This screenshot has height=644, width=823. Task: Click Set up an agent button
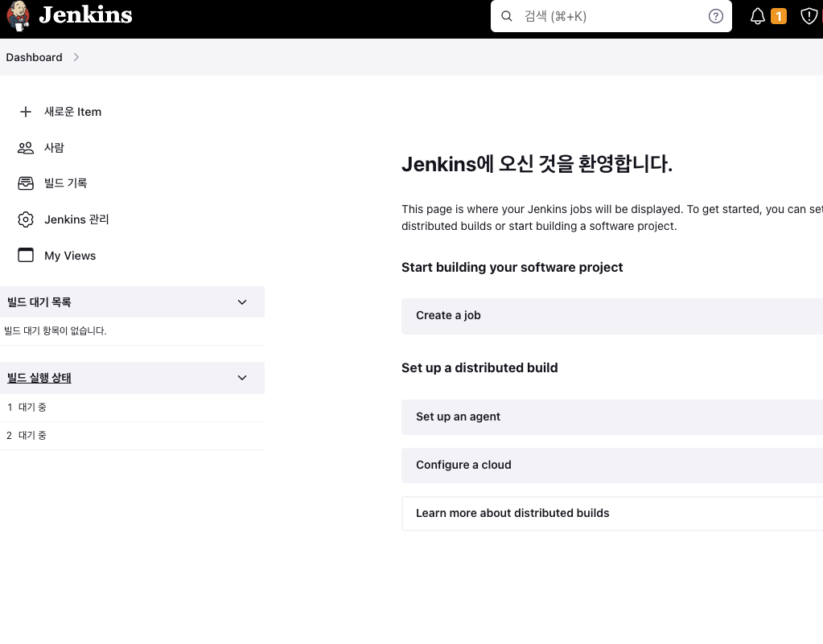click(x=612, y=417)
